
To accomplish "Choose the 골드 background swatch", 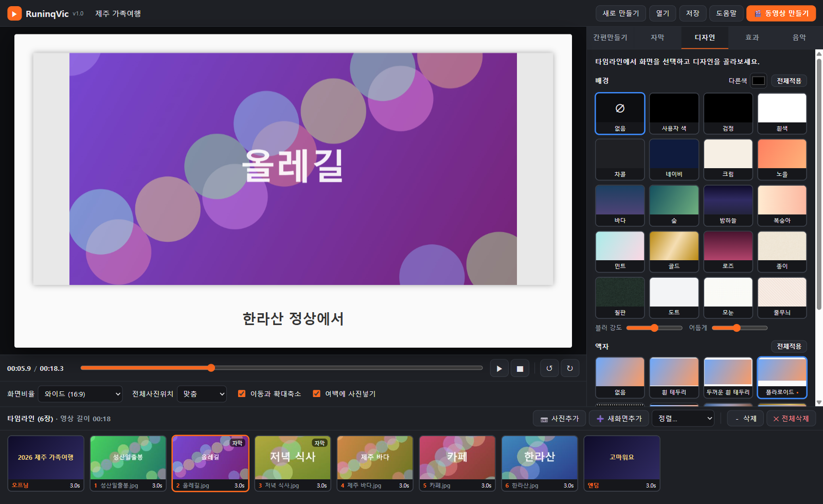I will (x=674, y=251).
